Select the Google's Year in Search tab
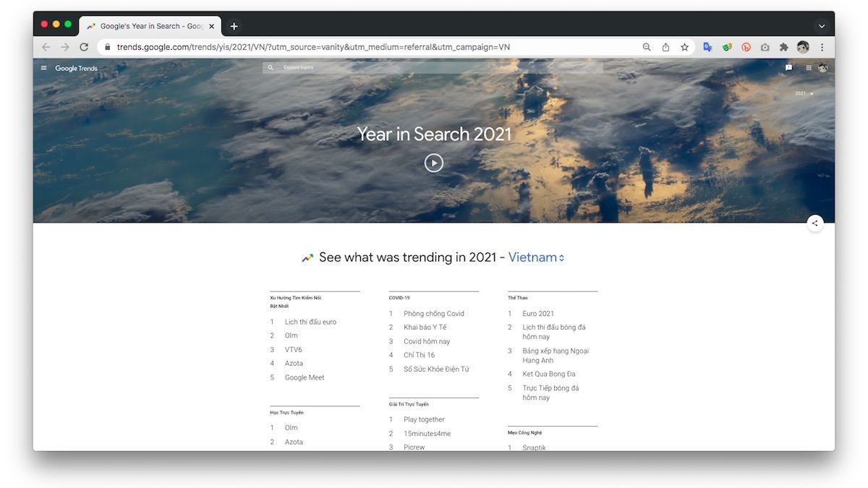This screenshot has height=488, width=868. point(150,26)
